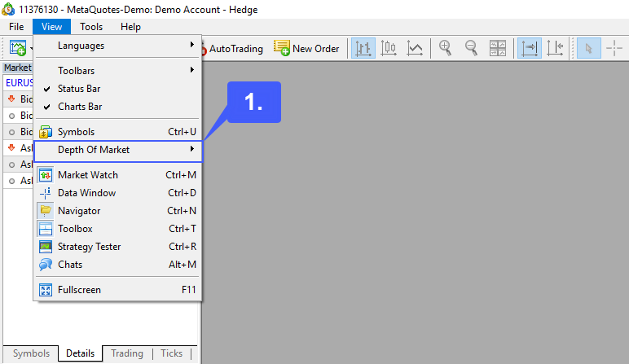Open the Tools menu
This screenshot has width=629, height=364.
click(91, 27)
